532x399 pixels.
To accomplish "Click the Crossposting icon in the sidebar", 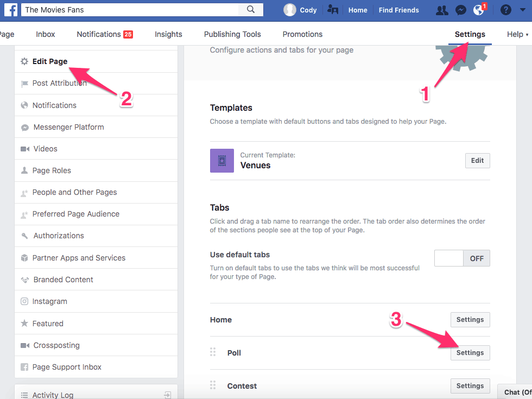I will [x=24, y=345].
